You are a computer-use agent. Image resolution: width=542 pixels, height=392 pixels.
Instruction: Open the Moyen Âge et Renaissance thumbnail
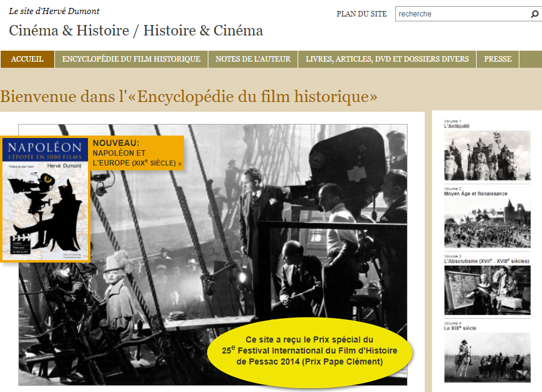click(487, 222)
